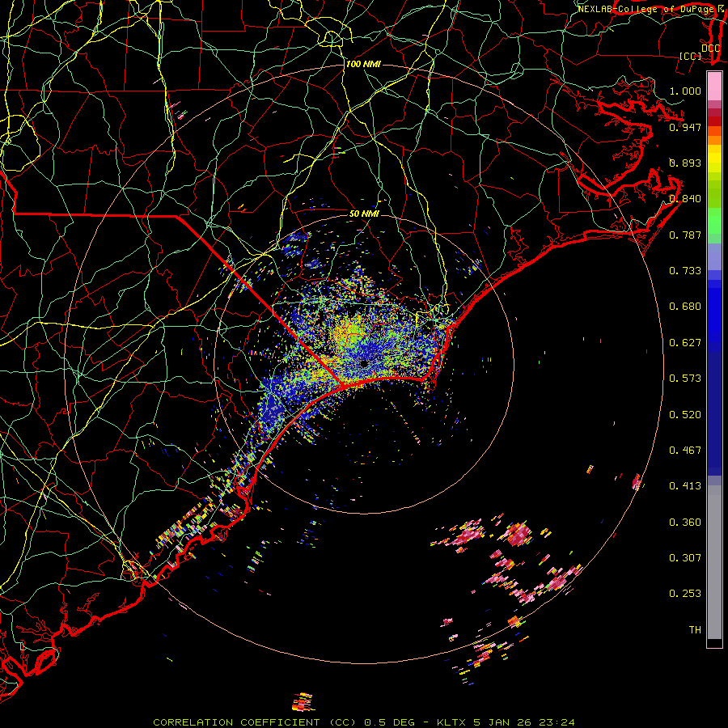This screenshot has width=728, height=728.
Task: Click the 0.787 scale value
Action: tap(685, 235)
